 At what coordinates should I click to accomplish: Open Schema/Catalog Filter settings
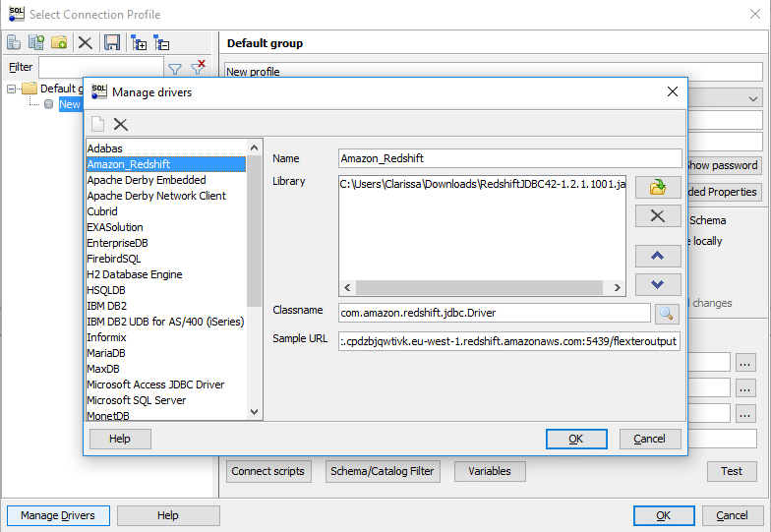click(383, 471)
